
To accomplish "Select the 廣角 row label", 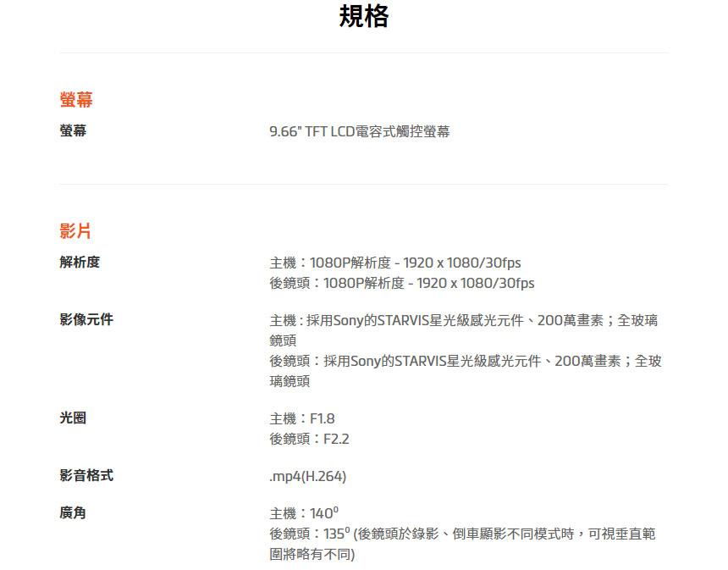I will 73,513.
